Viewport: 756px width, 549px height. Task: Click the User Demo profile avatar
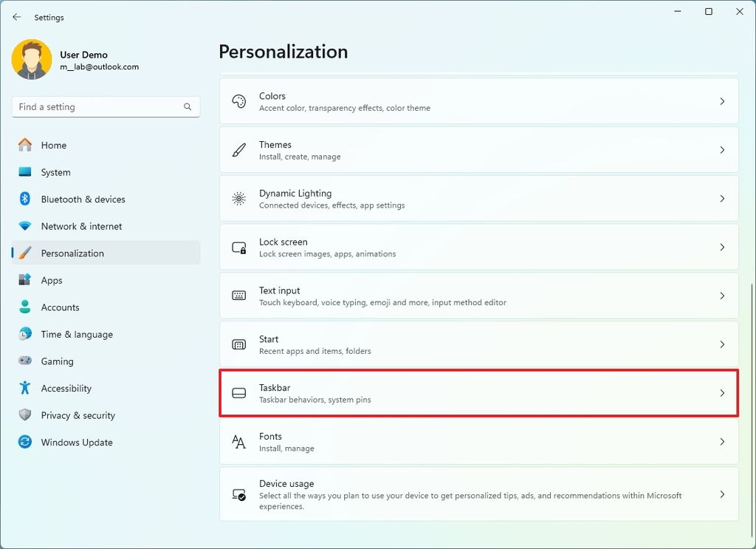coord(32,59)
